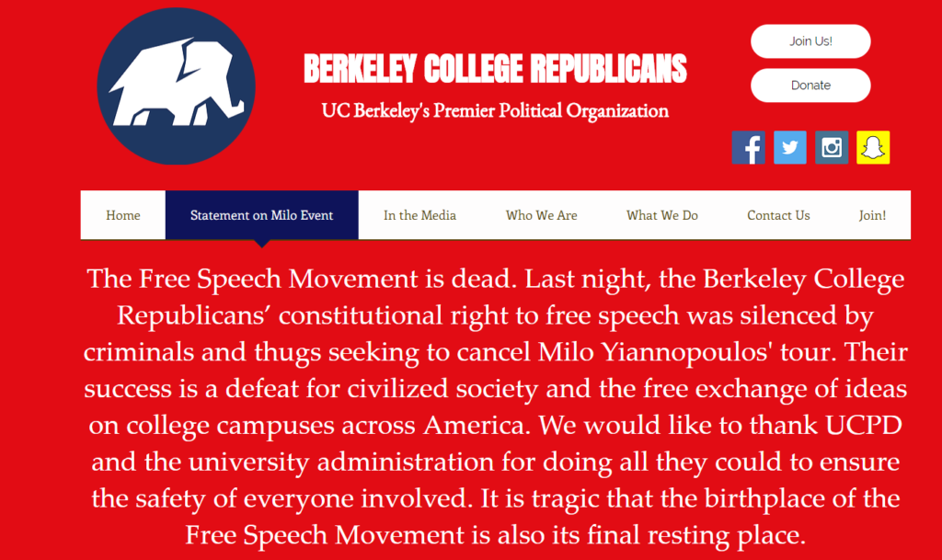Image resolution: width=942 pixels, height=560 pixels.
Task: Click the word UCPD in the statement
Action: [864, 425]
